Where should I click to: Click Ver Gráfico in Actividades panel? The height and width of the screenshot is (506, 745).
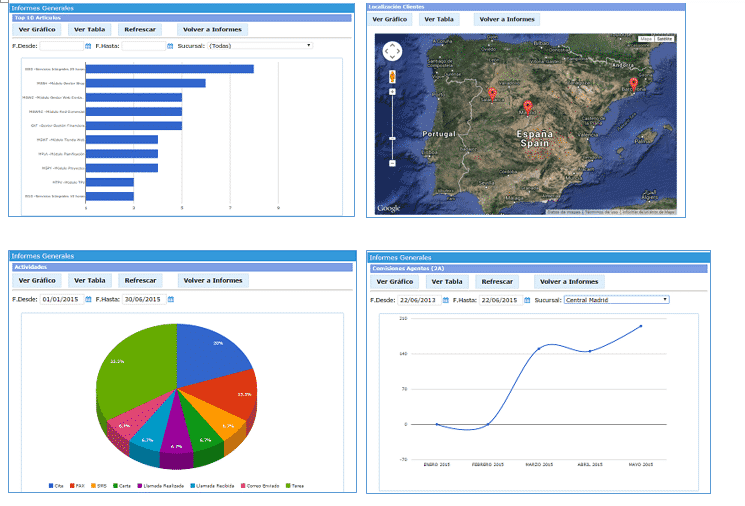[37, 281]
